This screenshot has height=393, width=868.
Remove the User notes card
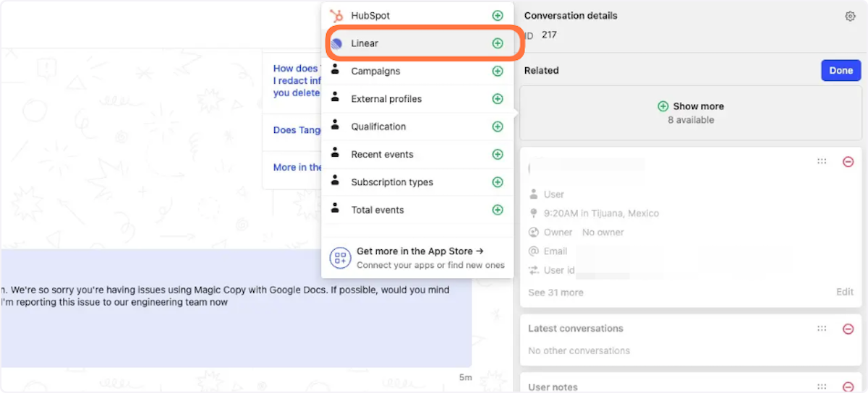point(848,387)
